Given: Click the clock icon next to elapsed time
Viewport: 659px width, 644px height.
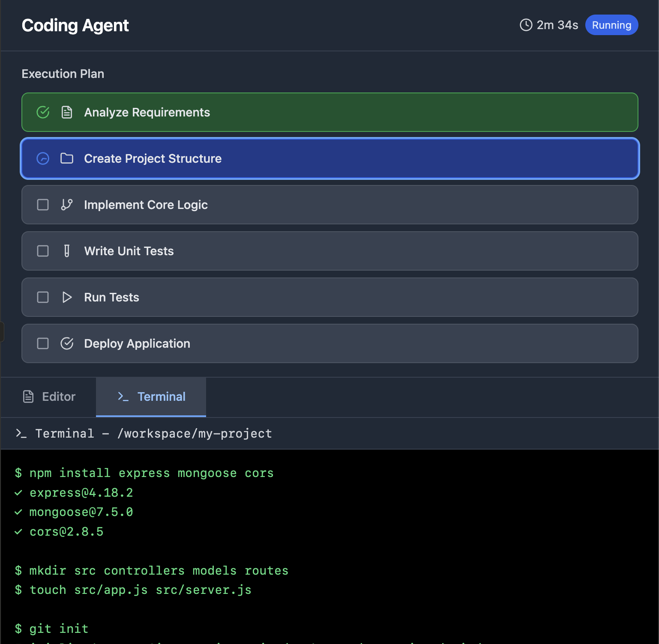Looking at the screenshot, I should click(x=525, y=25).
